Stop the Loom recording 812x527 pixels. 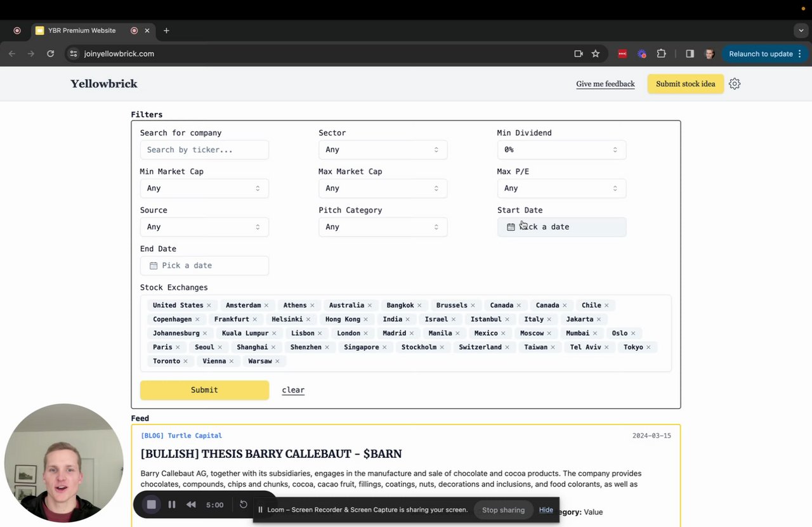tap(151, 505)
